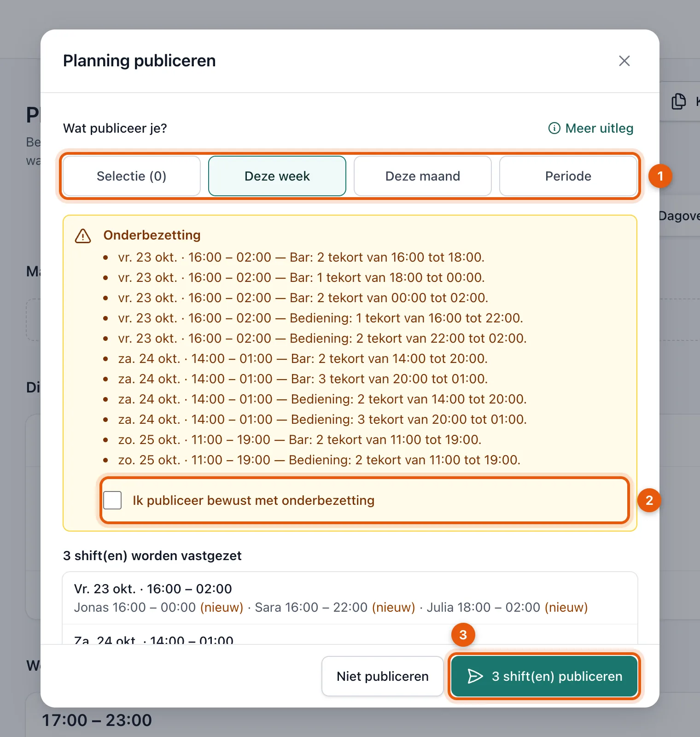This screenshot has width=700, height=737.
Task: Select Bediening 2 tekort 11:00 tot 19:00 line
Action: (x=319, y=460)
